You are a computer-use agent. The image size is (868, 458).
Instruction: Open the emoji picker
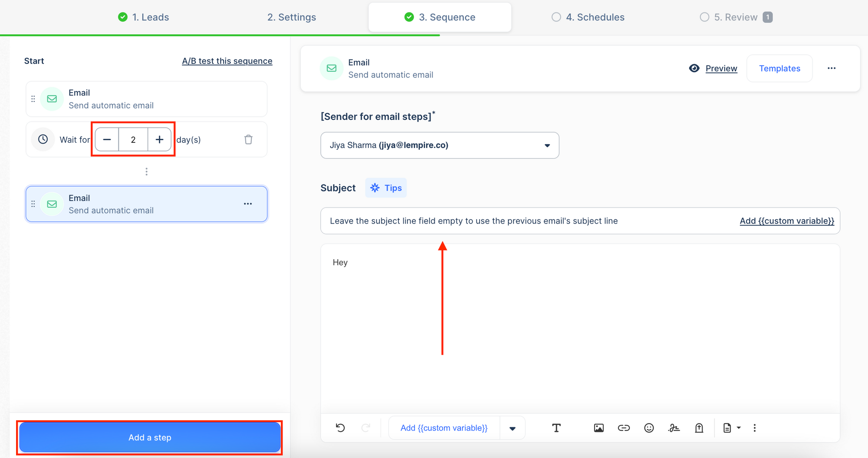(x=649, y=428)
